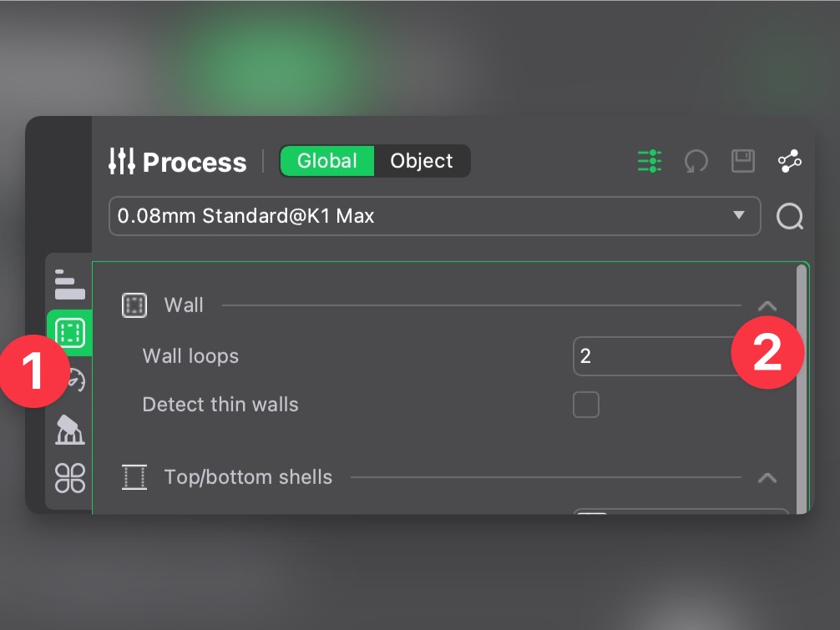Image resolution: width=840 pixels, height=630 pixels.
Task: Select the Strength settings sidebar tab
Action: (70, 333)
